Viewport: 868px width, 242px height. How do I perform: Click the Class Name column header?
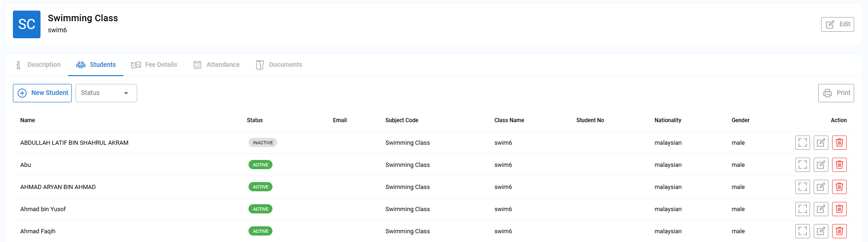509,120
